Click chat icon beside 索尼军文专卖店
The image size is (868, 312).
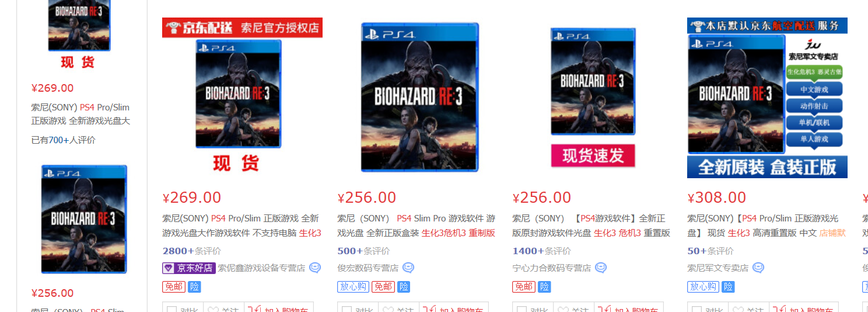[x=758, y=268]
